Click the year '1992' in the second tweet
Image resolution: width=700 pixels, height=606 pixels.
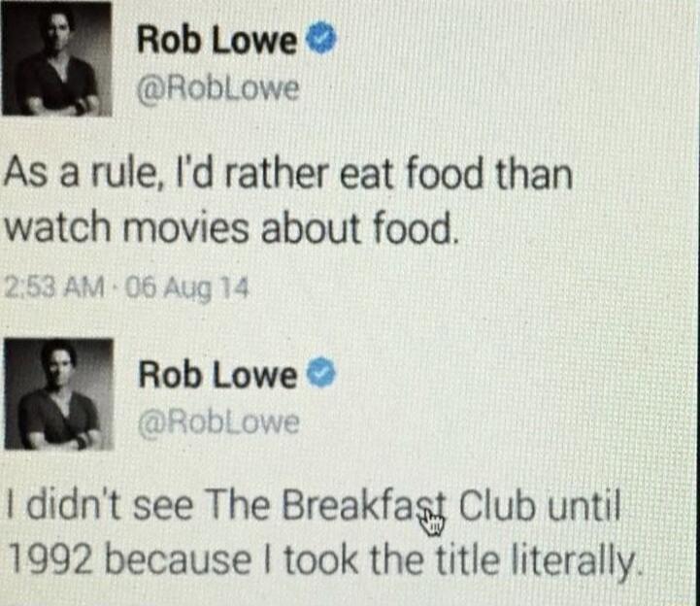point(51,560)
